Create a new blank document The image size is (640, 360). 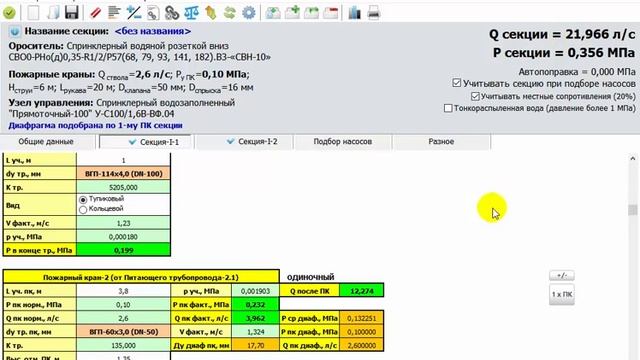pos(33,13)
